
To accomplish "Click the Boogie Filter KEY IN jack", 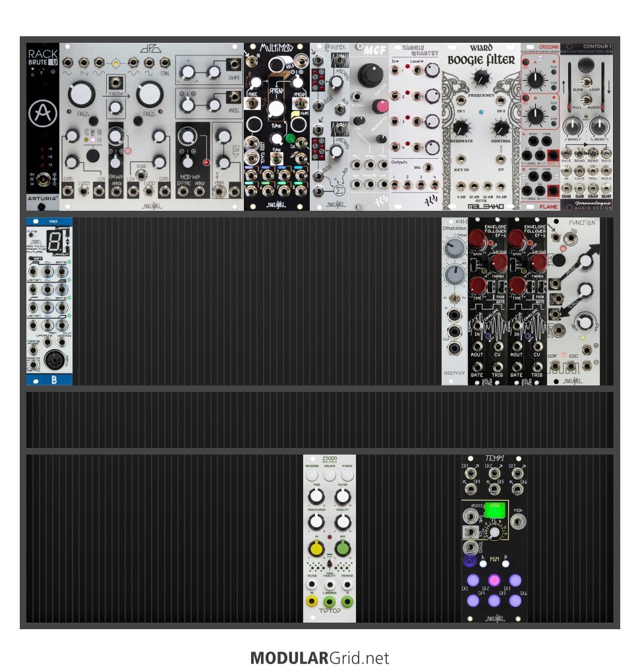I will 461,159.
